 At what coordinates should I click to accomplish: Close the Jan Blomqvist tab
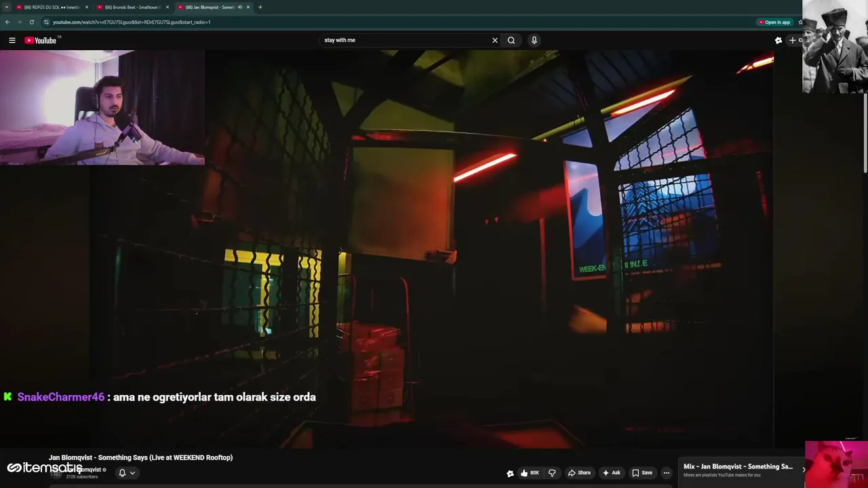tap(248, 7)
